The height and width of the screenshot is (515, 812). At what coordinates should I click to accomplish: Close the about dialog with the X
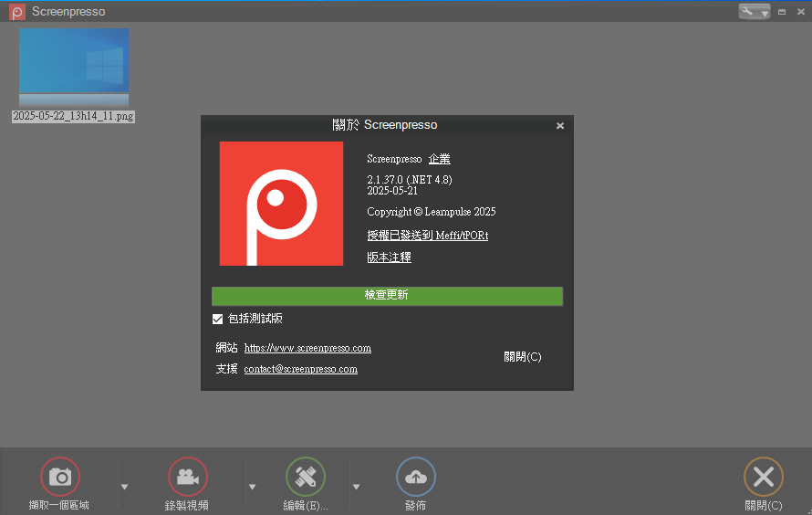click(560, 126)
